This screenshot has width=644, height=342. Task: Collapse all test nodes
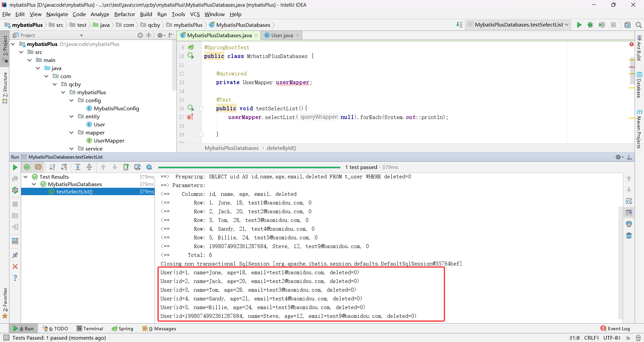89,167
